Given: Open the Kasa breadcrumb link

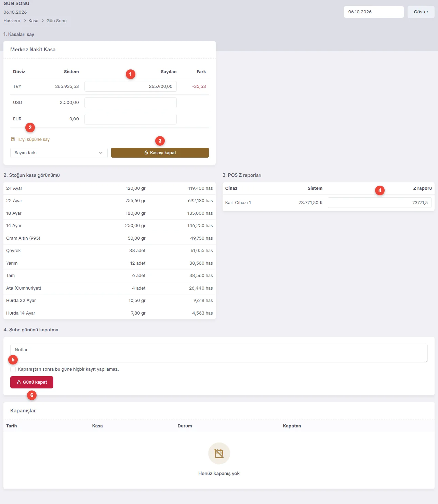Looking at the screenshot, I should coord(33,21).
